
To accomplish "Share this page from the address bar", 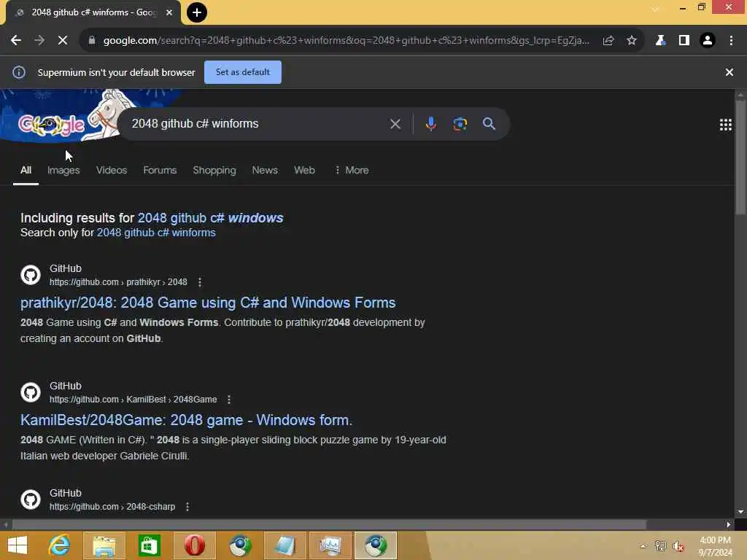I will coord(608,41).
